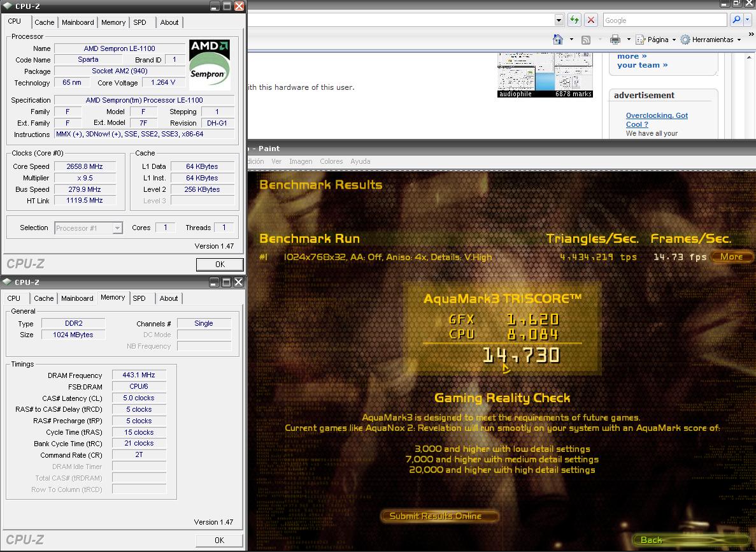The width and height of the screenshot is (756, 552).
Task: Click the FSB:DRAM value CPU/6
Action: pos(139,386)
